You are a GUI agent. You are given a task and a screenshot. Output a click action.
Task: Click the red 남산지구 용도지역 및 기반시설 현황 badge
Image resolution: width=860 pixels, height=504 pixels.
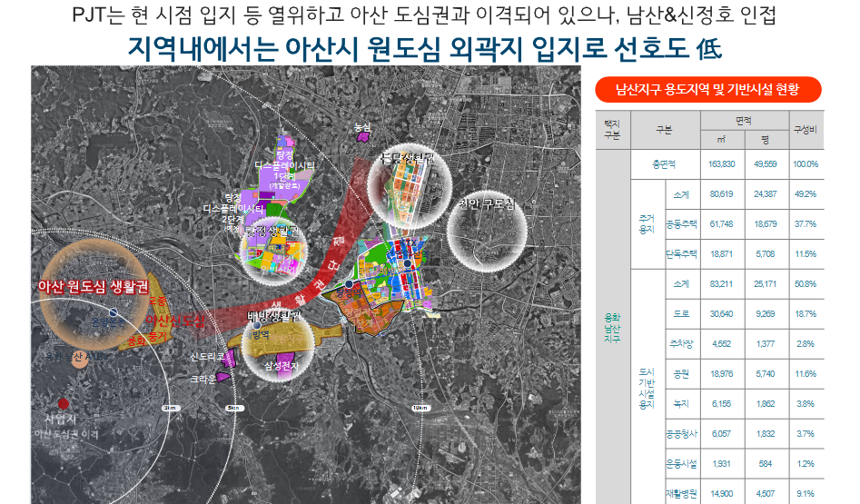click(x=708, y=89)
